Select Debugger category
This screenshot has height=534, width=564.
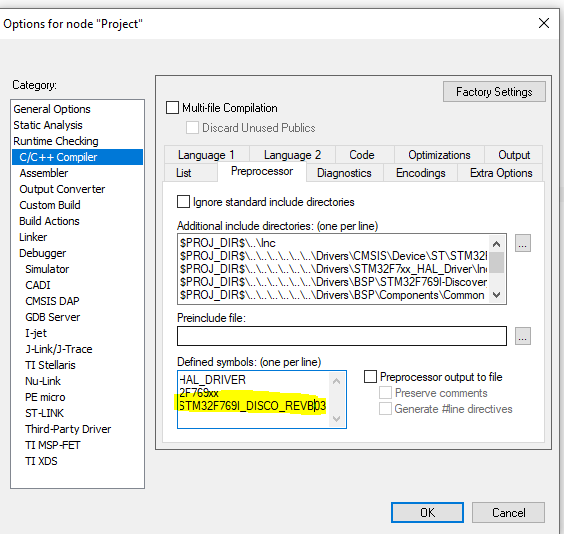click(x=42, y=253)
